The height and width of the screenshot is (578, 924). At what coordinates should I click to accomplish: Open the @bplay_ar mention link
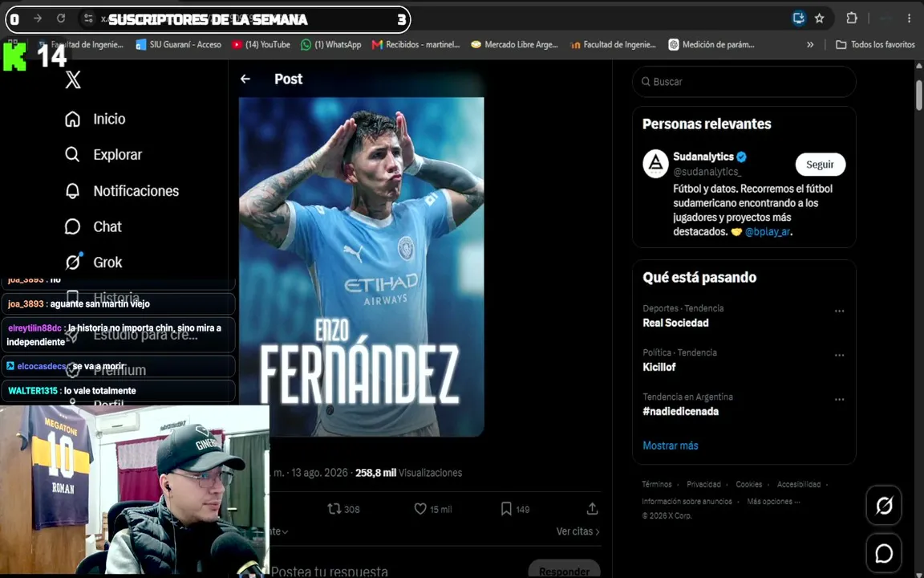[768, 231]
